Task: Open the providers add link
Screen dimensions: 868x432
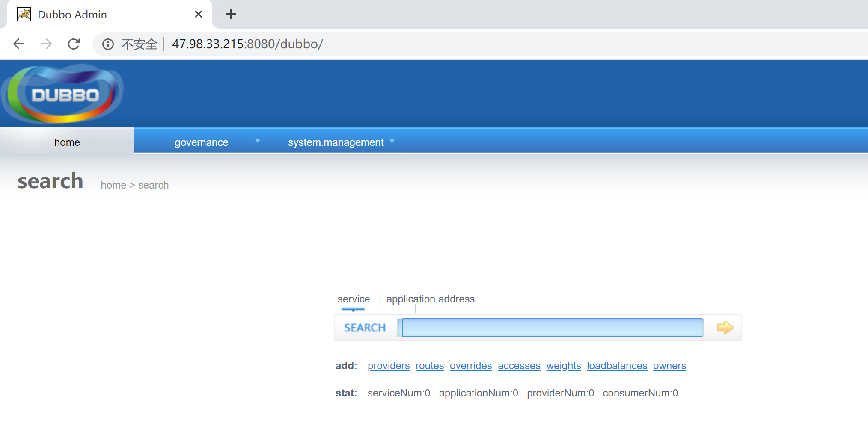Action: 389,366
